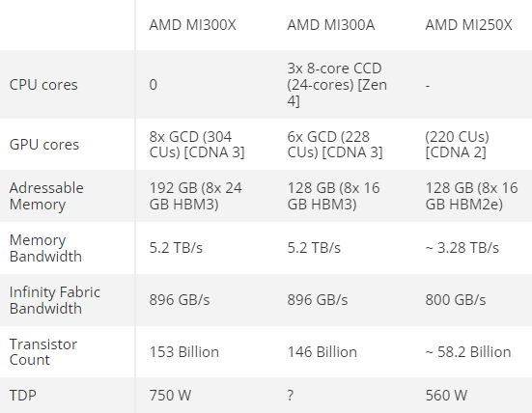
Task: Select the Infinity Fabric Bandwidth label
Action: (55, 300)
